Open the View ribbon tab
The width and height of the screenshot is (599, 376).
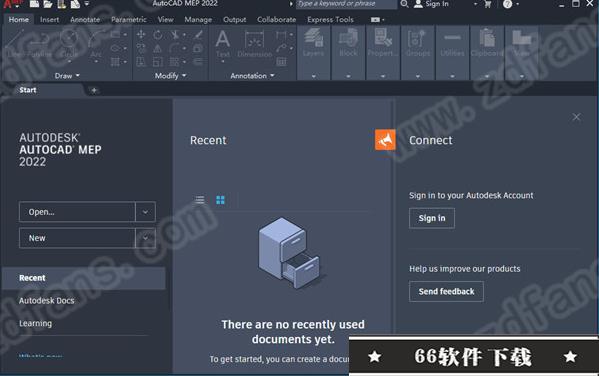point(165,19)
